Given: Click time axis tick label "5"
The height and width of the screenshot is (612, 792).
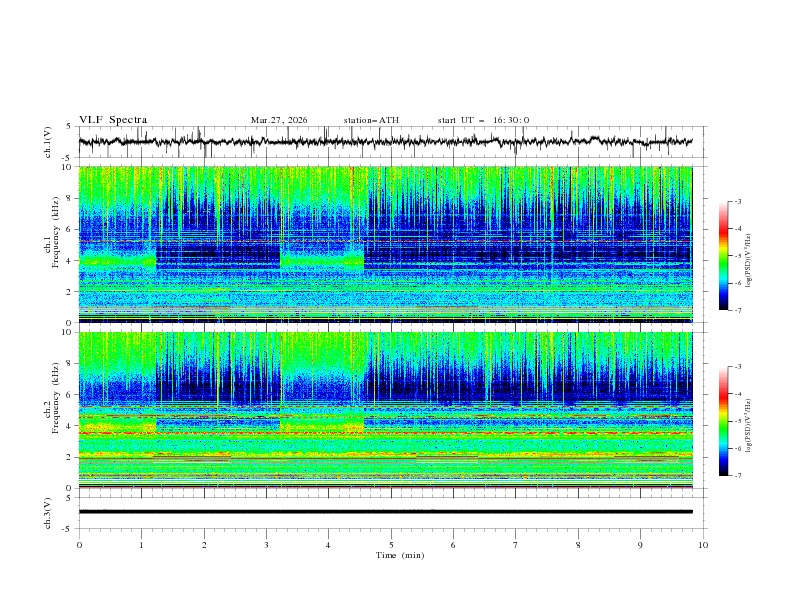Looking at the screenshot, I should coord(391,545).
